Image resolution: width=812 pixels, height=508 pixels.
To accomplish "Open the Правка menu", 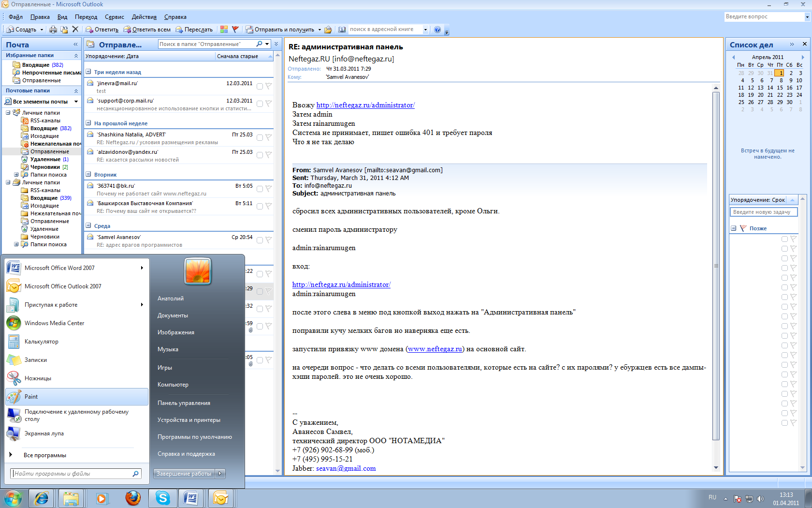I will pyautogui.click(x=40, y=17).
